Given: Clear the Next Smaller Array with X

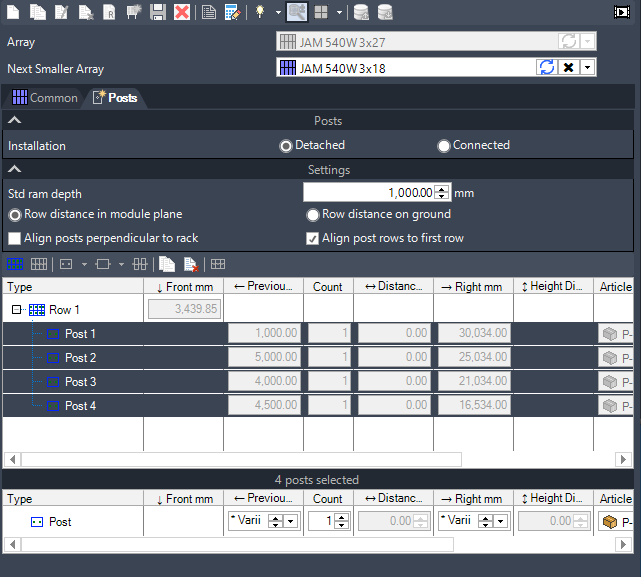Looking at the screenshot, I should 568,67.
